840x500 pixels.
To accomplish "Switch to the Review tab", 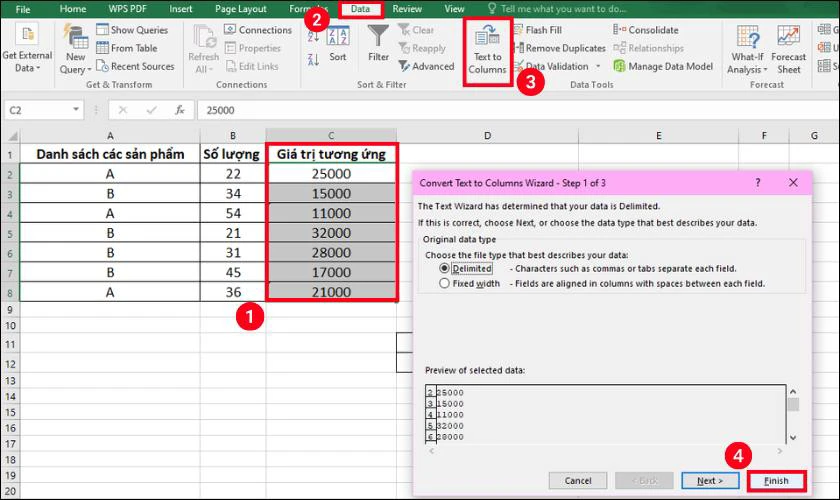I will pyautogui.click(x=407, y=9).
